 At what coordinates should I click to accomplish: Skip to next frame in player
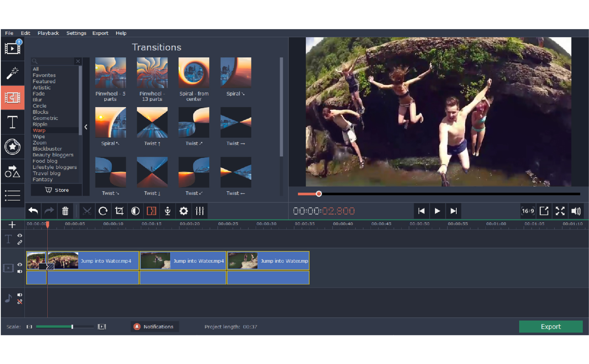454,211
